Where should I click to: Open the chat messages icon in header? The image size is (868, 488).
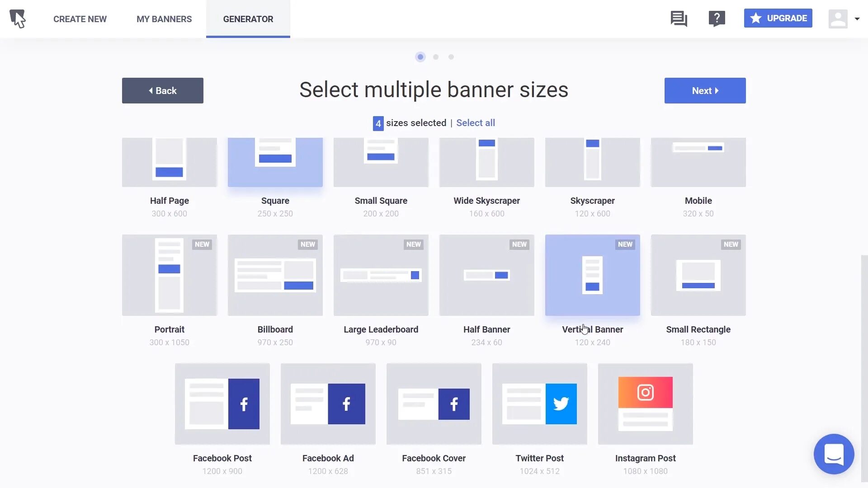tap(679, 19)
